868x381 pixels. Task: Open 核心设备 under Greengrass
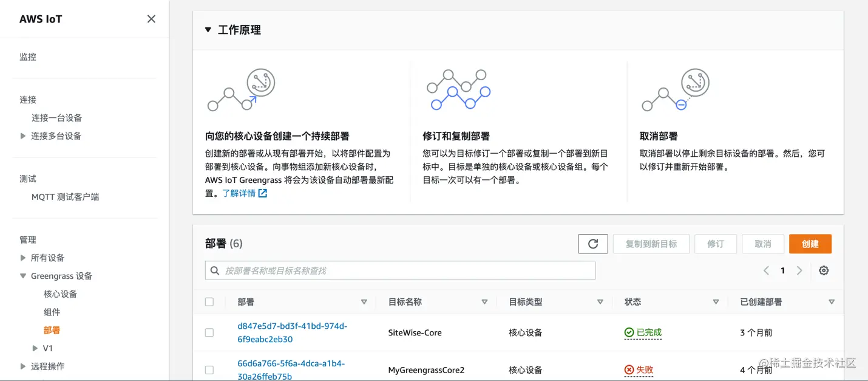(x=60, y=294)
